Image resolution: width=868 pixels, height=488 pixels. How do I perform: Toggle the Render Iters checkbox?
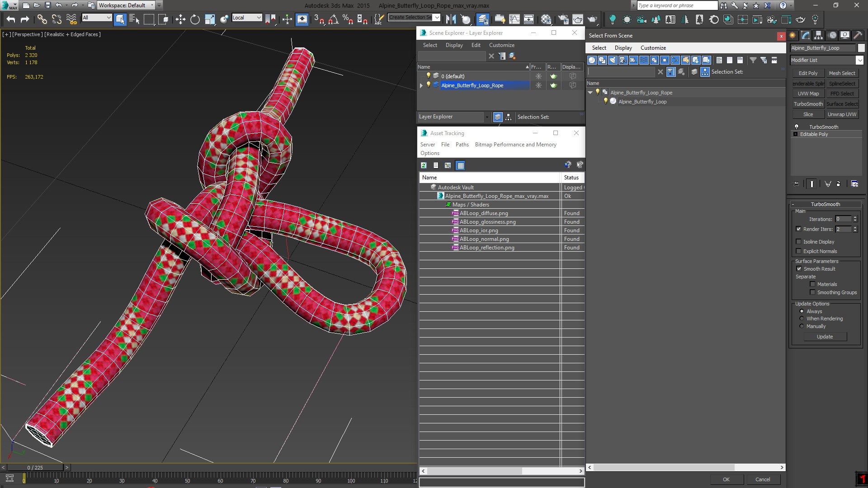click(x=798, y=229)
